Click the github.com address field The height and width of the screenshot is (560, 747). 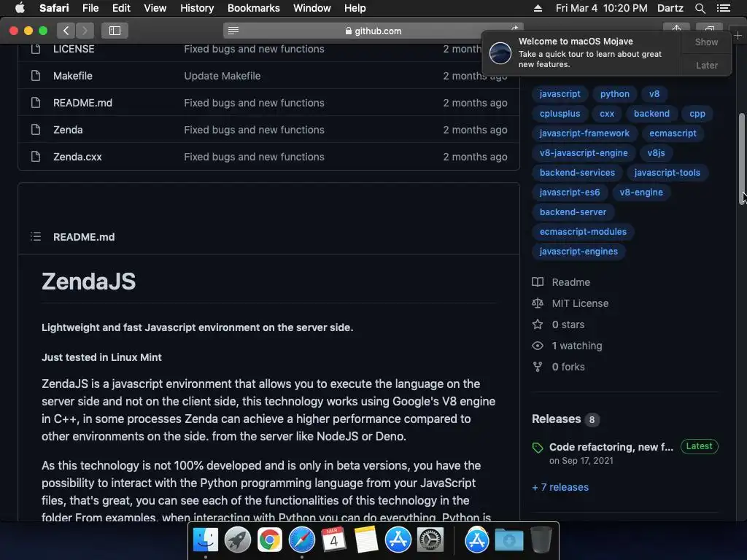point(373,31)
